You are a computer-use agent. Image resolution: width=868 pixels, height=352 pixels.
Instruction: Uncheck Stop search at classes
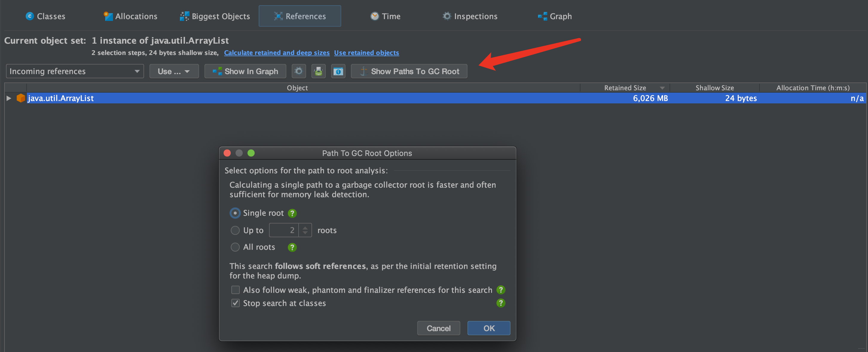click(235, 303)
